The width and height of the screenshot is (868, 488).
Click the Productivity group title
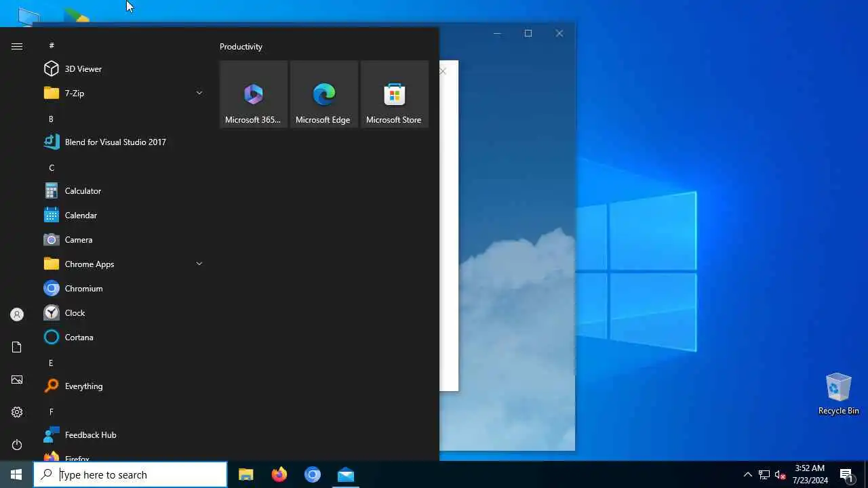(x=241, y=47)
